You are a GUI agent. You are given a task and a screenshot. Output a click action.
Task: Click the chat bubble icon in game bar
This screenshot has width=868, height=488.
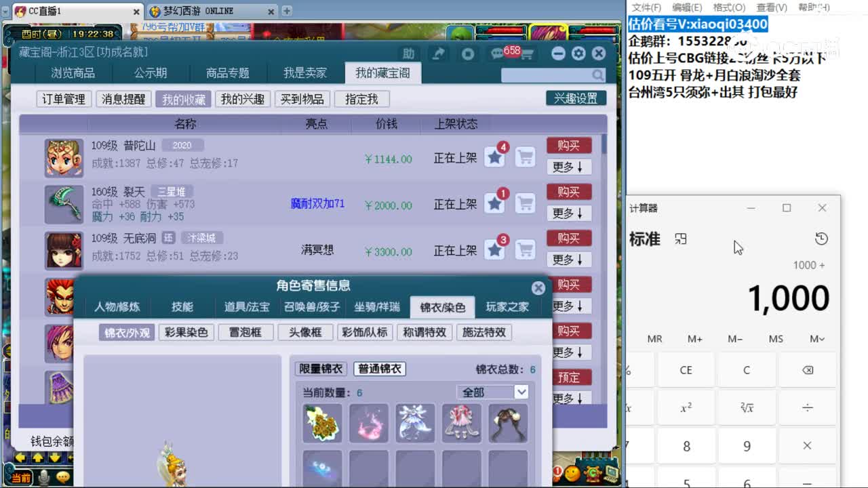coord(63,478)
